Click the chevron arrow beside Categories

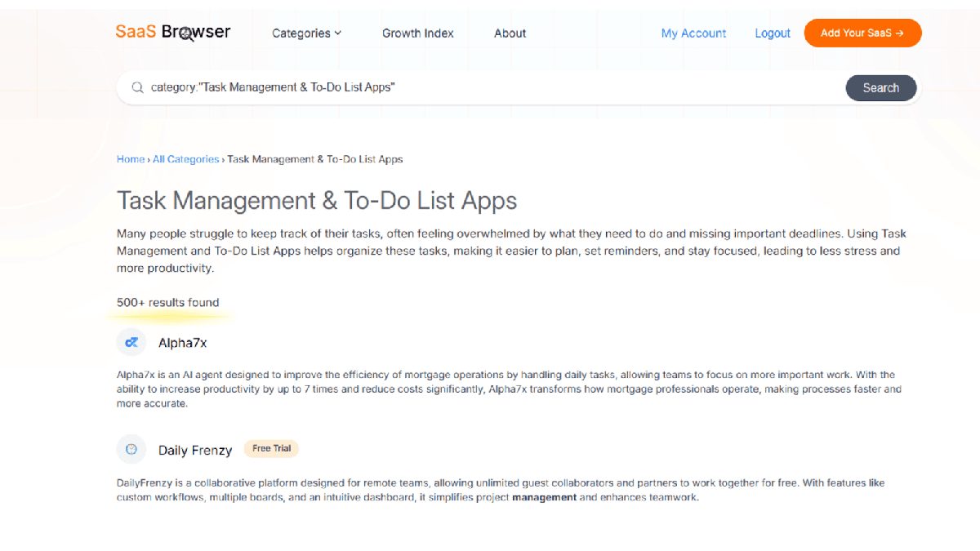[x=338, y=33]
